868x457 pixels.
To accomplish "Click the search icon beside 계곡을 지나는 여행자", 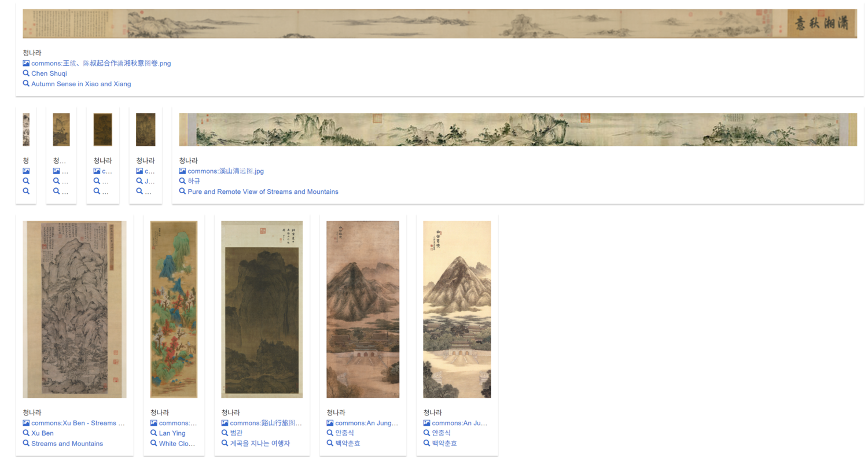I will (225, 444).
